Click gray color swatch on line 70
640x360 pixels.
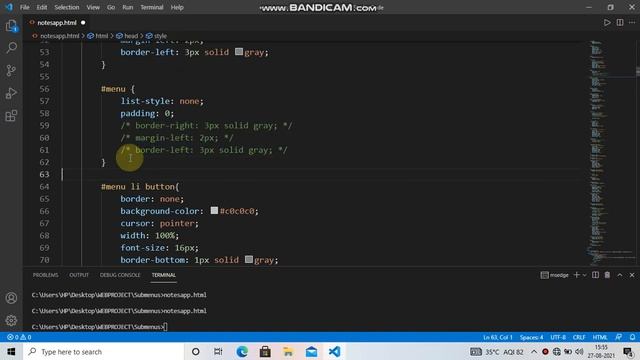click(249, 259)
